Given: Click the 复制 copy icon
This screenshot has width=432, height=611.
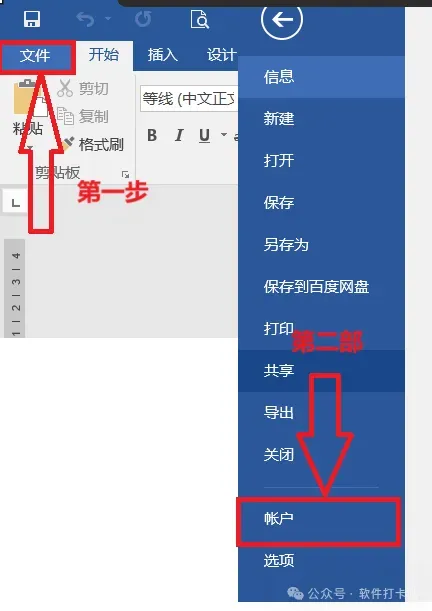Looking at the screenshot, I should coord(65,116).
